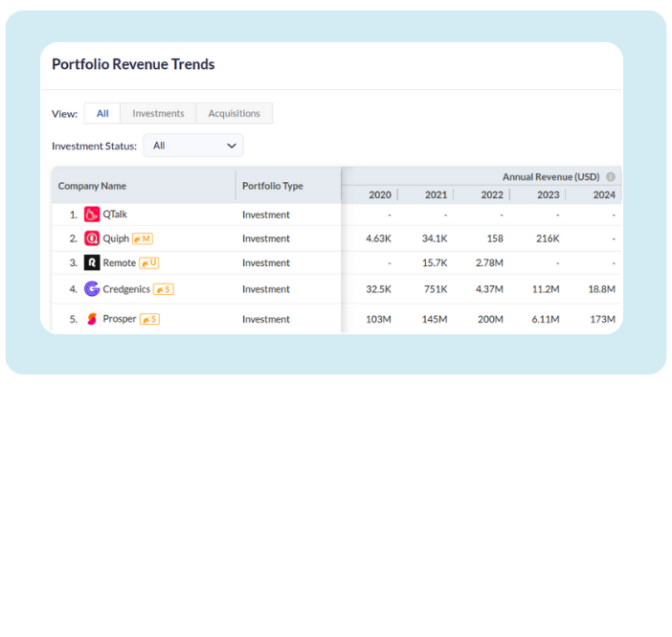Screen dimensions: 672x637
Task: Click the Credgenics company logo icon
Action: click(x=92, y=288)
